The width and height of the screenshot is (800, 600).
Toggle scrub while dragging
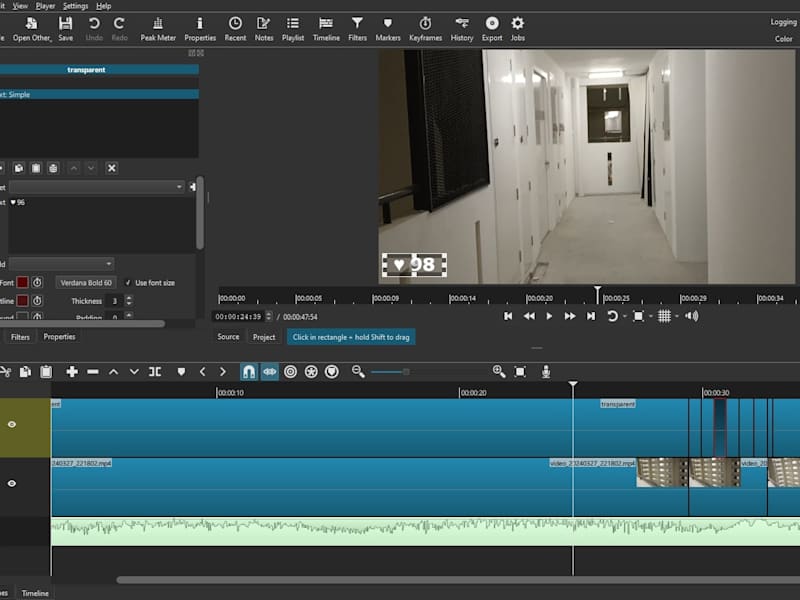pyautogui.click(x=269, y=371)
